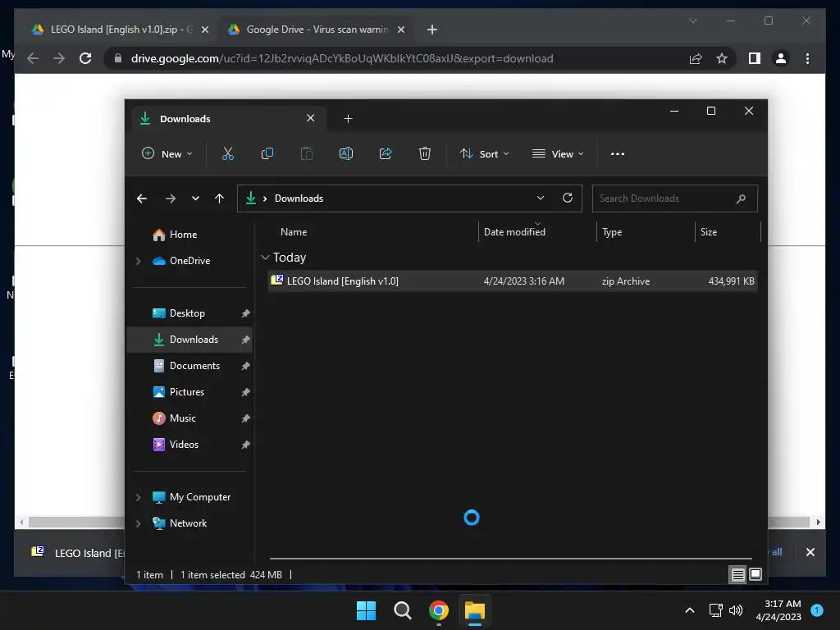Click the Chrome address bar URL
The image size is (840, 630).
pos(342,58)
